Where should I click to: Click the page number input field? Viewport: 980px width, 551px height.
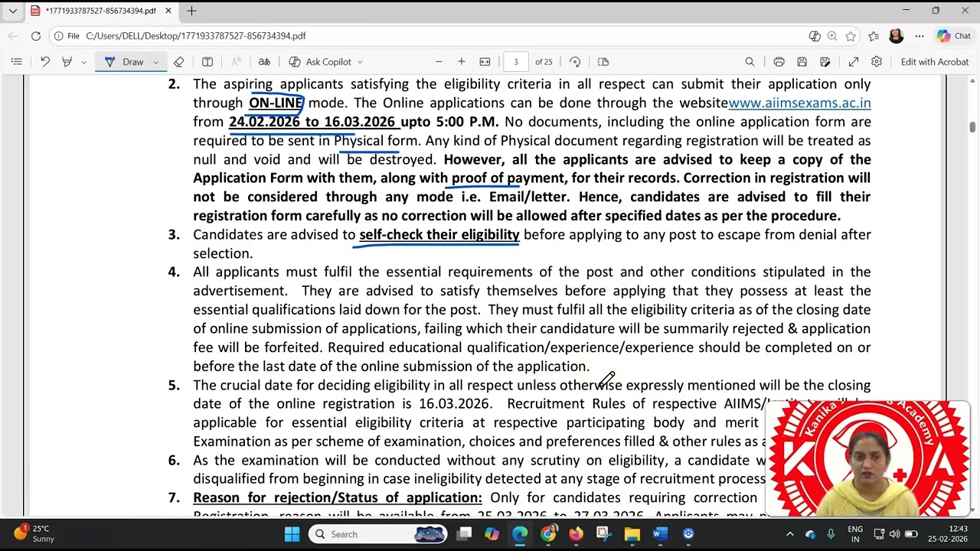point(516,62)
